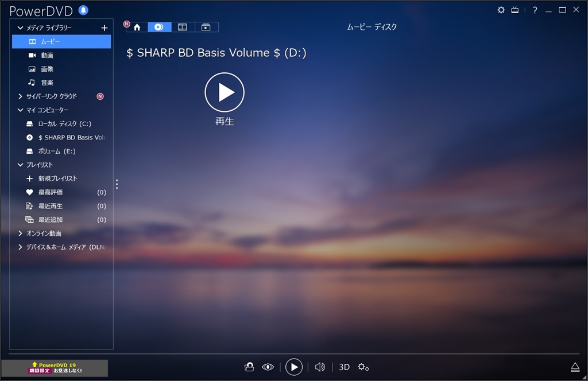Switch to TV mode icon in title bar
Viewport: 588px width, 381px height.
click(515, 10)
